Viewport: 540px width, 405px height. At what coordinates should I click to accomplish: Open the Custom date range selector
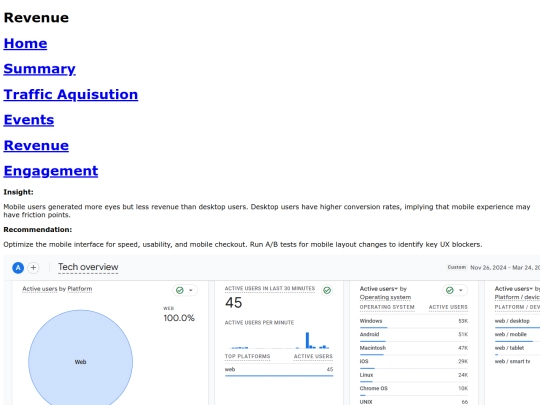[x=493, y=268]
